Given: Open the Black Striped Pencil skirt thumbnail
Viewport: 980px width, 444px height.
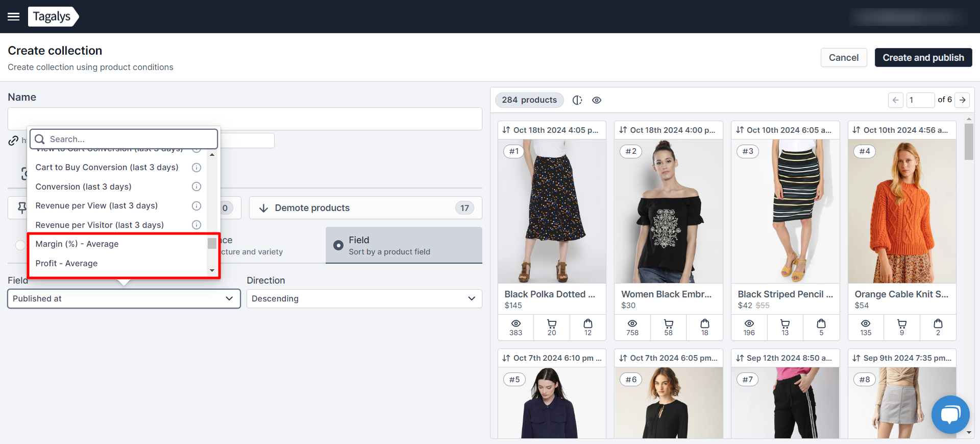Looking at the screenshot, I should (x=785, y=212).
